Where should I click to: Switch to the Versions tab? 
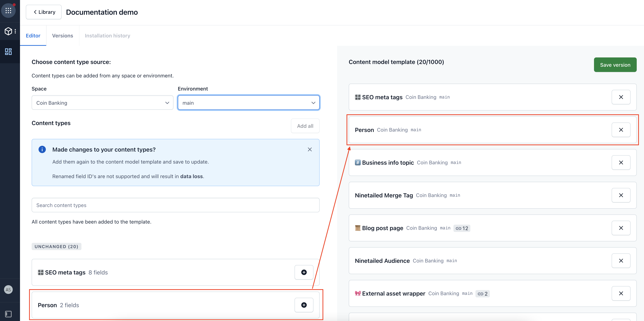click(x=62, y=35)
